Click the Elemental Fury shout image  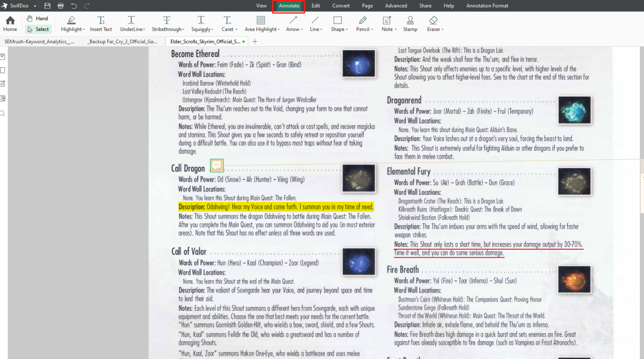[x=575, y=182]
